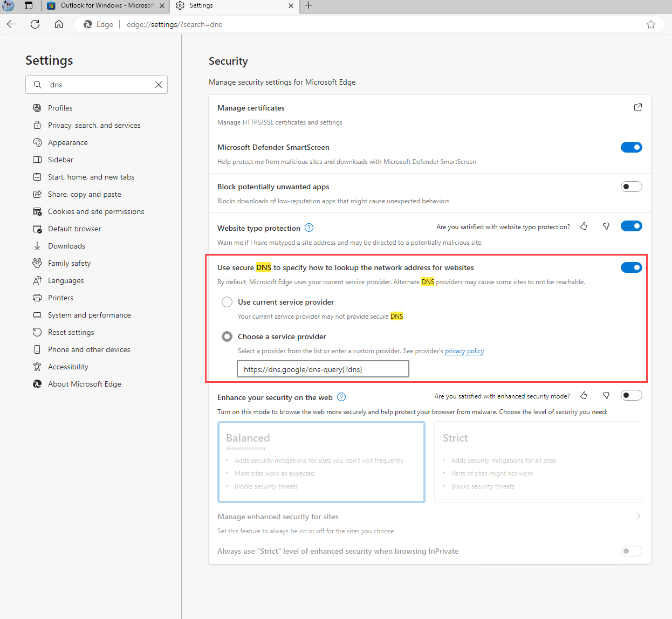Open Start, home, and new tabs
Image resolution: width=672 pixels, height=619 pixels.
[x=91, y=177]
